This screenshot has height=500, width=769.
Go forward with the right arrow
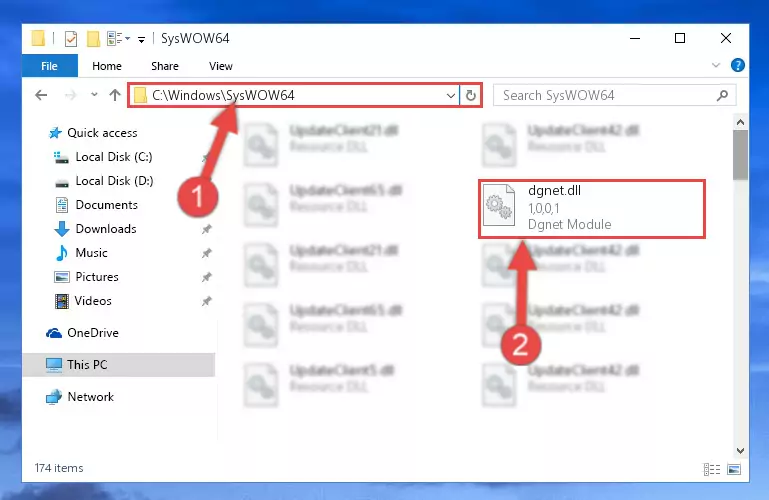coord(71,95)
